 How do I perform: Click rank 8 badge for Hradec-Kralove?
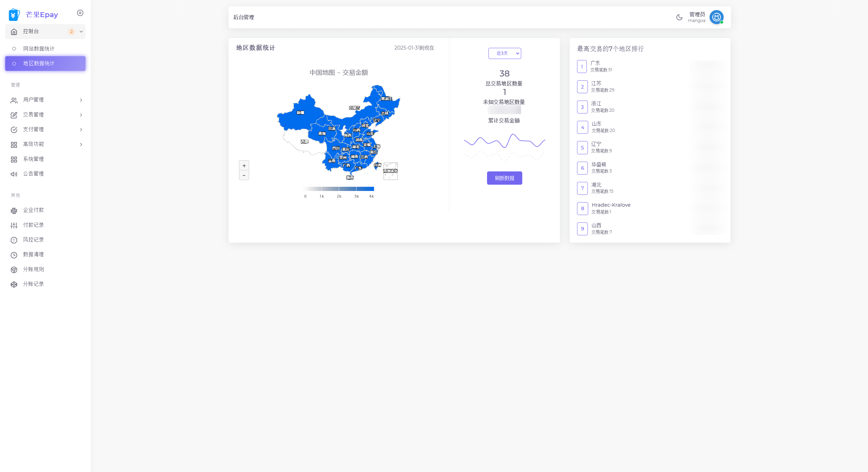point(582,208)
